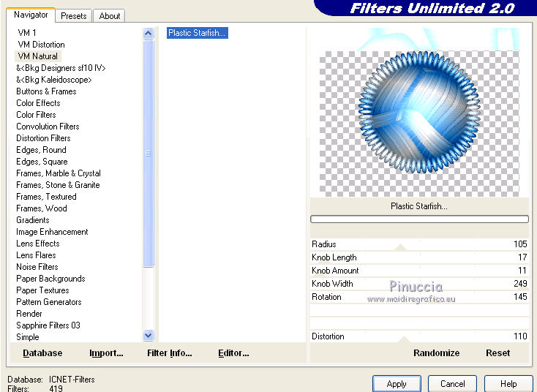537x392 pixels.
Task: Open Color Filters category
Action: click(x=36, y=115)
